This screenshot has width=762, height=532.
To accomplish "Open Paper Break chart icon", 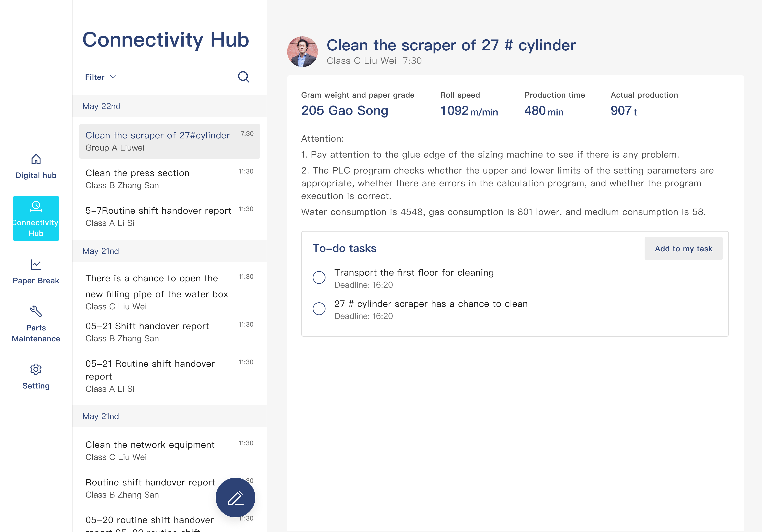I will 36,265.
